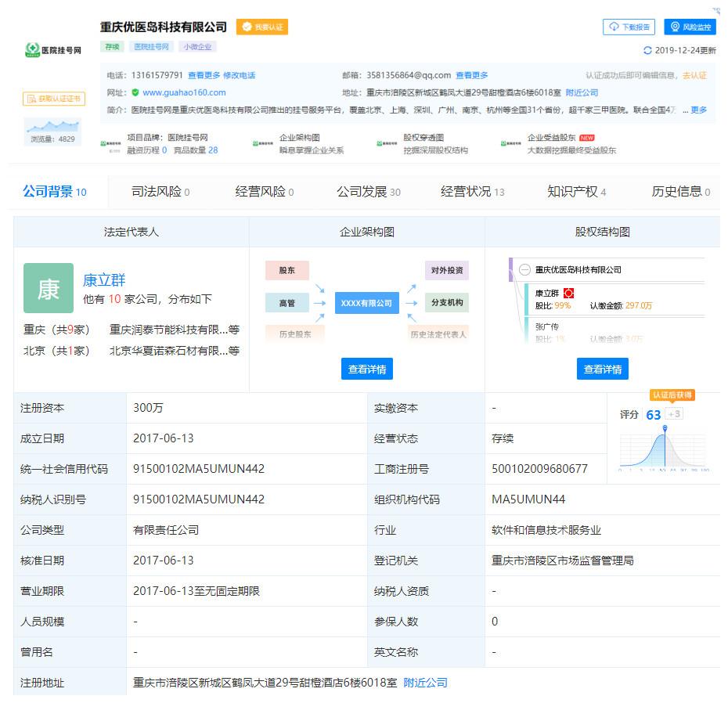The width and height of the screenshot is (728, 703).
Task: Switch to 经营状况 tab
Action: (473, 191)
